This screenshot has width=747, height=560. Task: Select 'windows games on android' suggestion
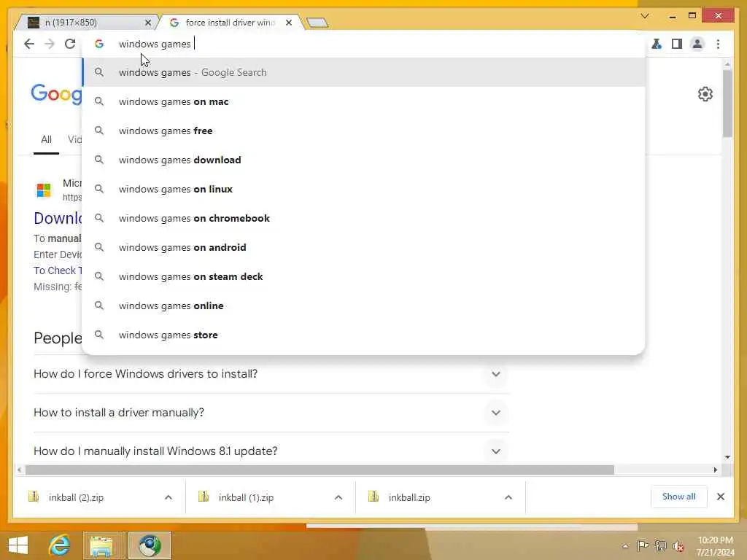click(364, 247)
